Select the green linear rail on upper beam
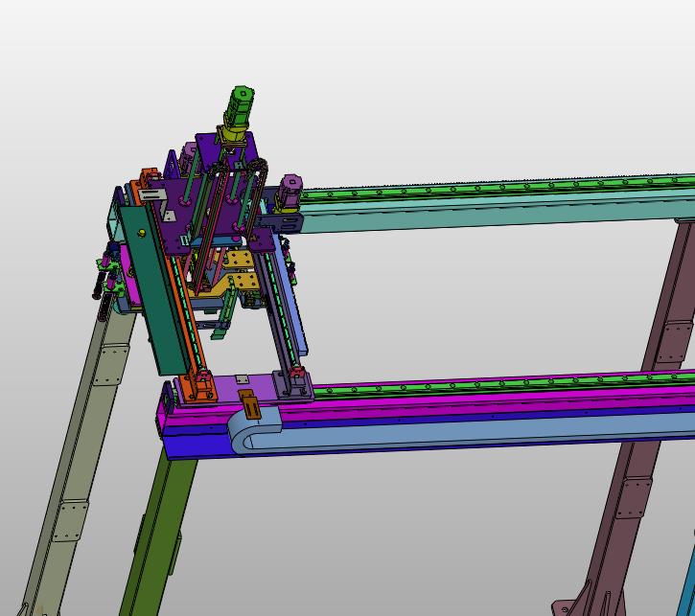 497,188
